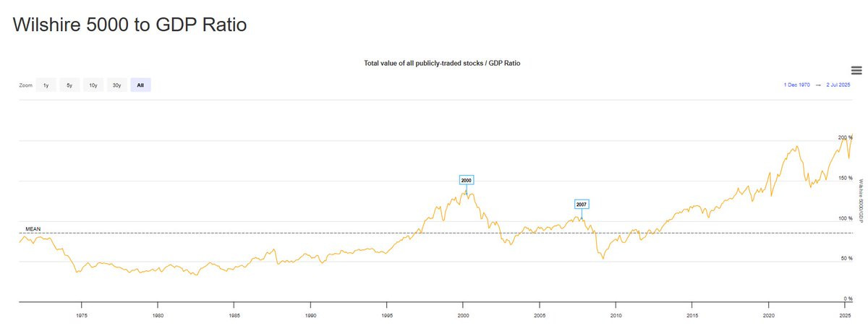The height and width of the screenshot is (326, 868).
Task: Select the 1y zoom range
Action: [x=46, y=85]
